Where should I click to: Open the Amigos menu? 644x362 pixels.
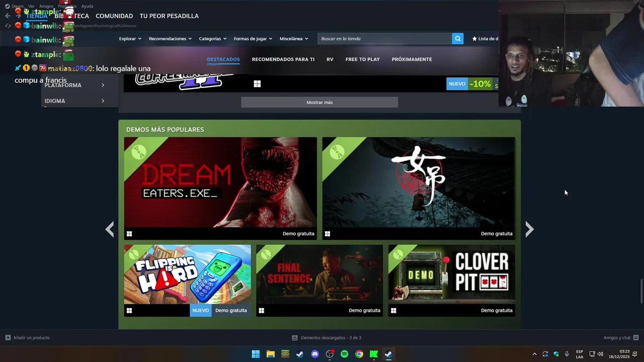pos(46,6)
